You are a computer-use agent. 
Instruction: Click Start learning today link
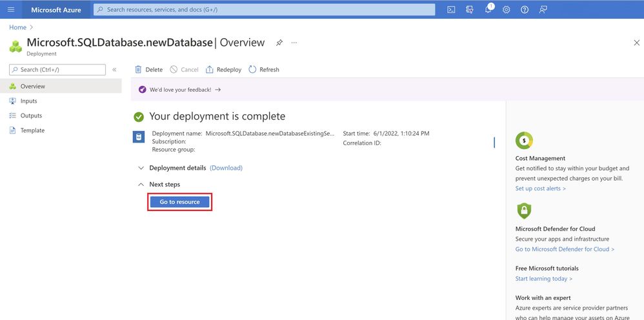(x=544, y=279)
